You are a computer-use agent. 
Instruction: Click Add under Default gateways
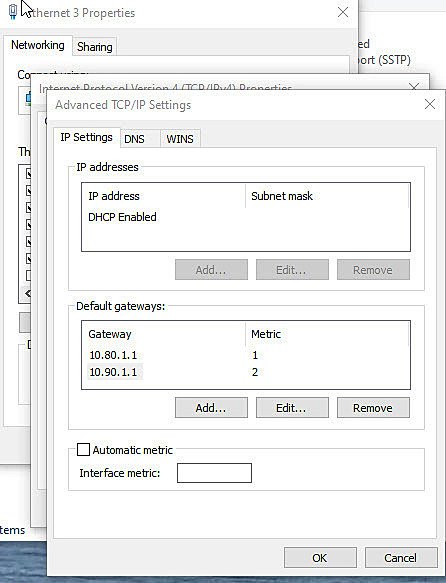pyautogui.click(x=211, y=408)
